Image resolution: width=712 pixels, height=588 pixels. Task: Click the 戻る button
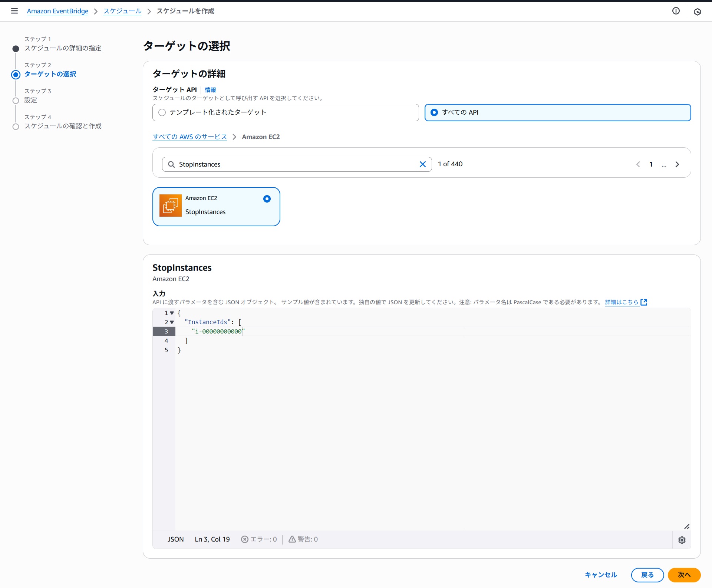pos(647,575)
